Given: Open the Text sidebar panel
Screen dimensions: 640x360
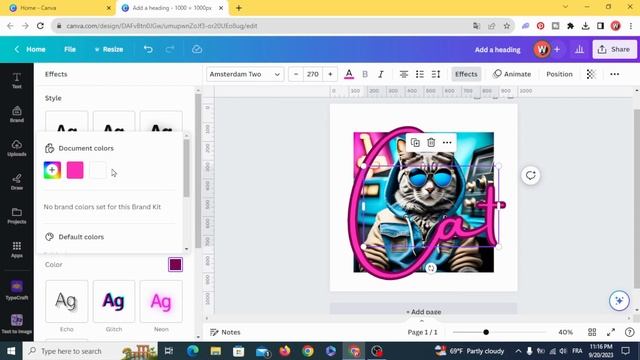Looking at the screenshot, I should point(17,80).
